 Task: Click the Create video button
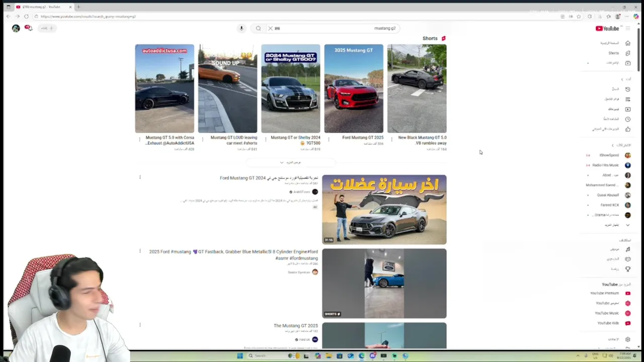coord(48,28)
